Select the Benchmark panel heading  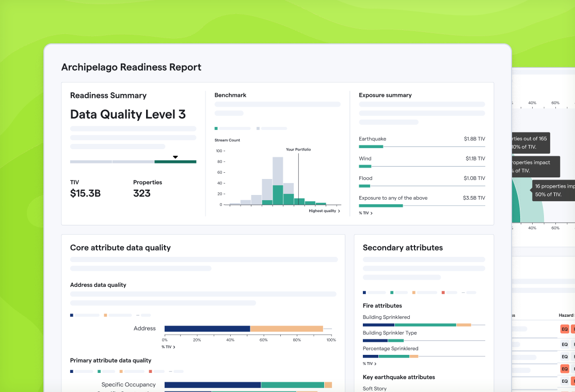click(x=230, y=95)
